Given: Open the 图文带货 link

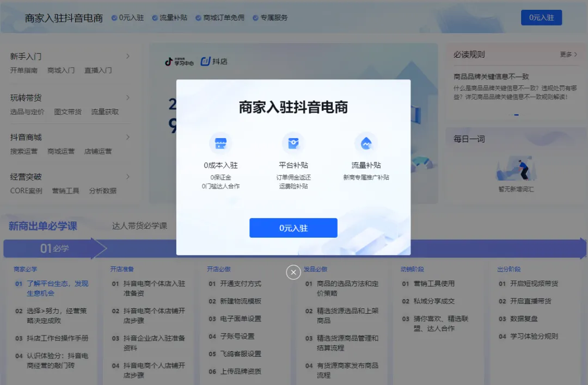Looking at the screenshot, I should [68, 111].
